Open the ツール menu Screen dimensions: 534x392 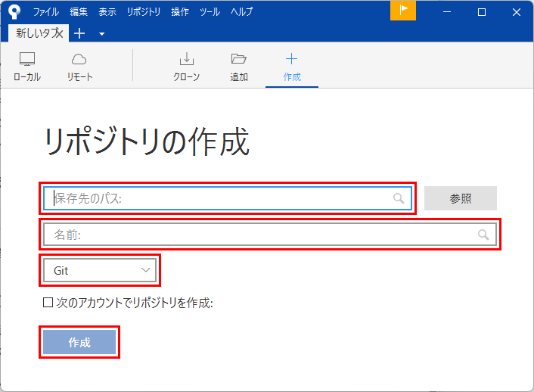210,12
